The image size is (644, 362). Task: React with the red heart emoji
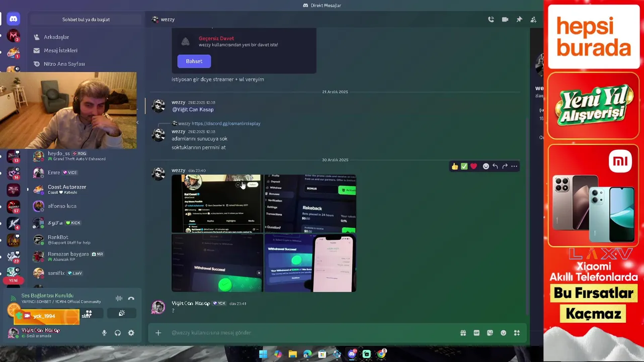click(473, 166)
